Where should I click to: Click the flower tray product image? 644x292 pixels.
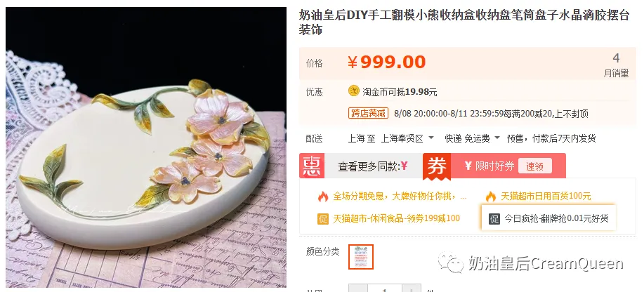click(x=146, y=147)
